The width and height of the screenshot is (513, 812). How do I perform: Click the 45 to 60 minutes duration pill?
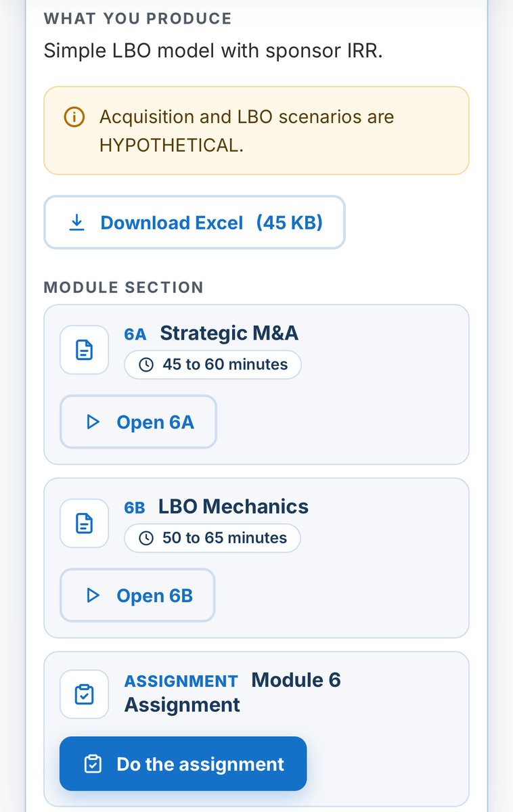[x=213, y=365]
